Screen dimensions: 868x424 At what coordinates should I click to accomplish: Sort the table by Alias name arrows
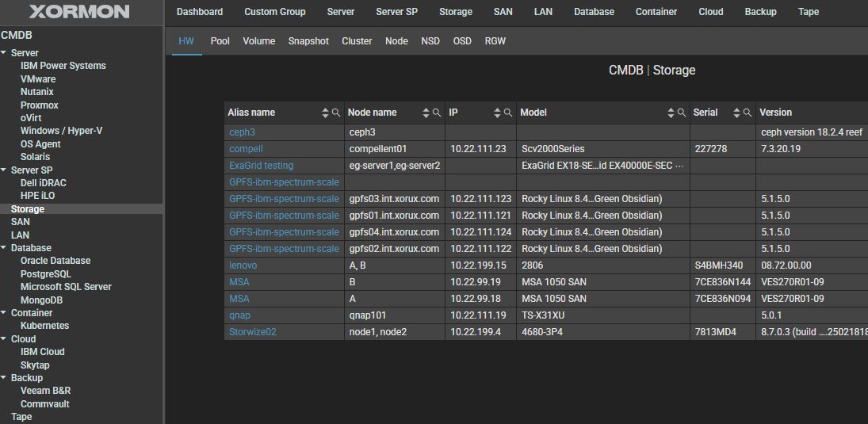pyautogui.click(x=325, y=113)
